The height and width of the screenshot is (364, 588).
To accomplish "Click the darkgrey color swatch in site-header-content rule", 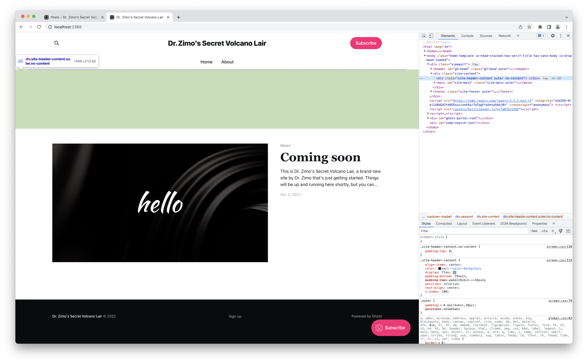I will pyautogui.click(x=440, y=269).
